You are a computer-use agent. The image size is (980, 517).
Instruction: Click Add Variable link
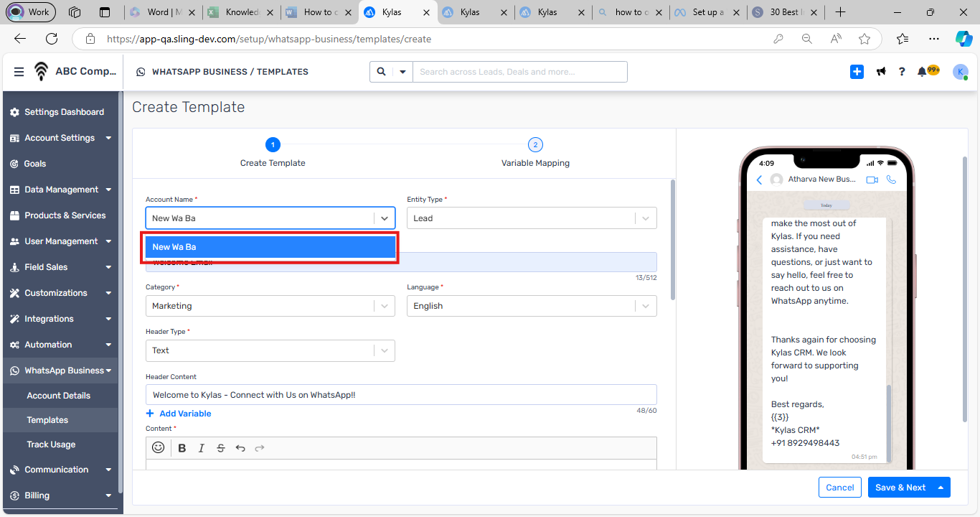[179, 414]
